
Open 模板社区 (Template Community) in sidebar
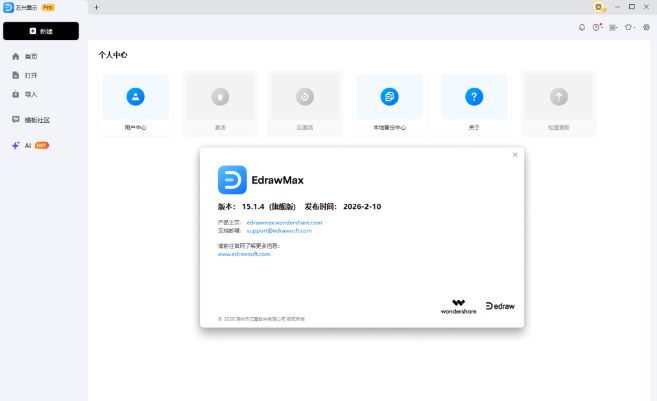(36, 120)
